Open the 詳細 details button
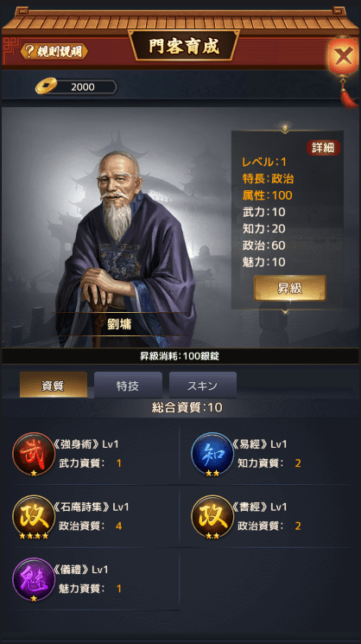The image size is (361, 644). 323,149
